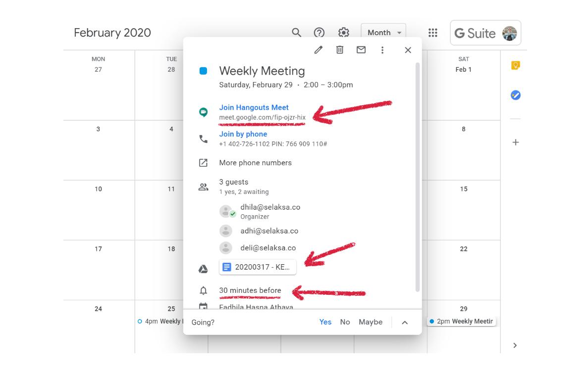Delete the event with trash icon

pos(340,50)
